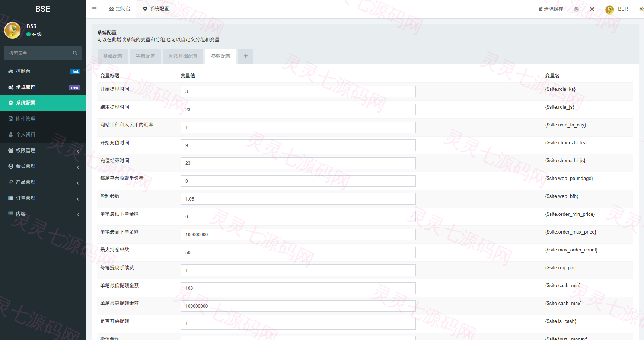Expand the 内容 sidebar menu
Viewport: 644px width, 340px height.
pos(43,214)
